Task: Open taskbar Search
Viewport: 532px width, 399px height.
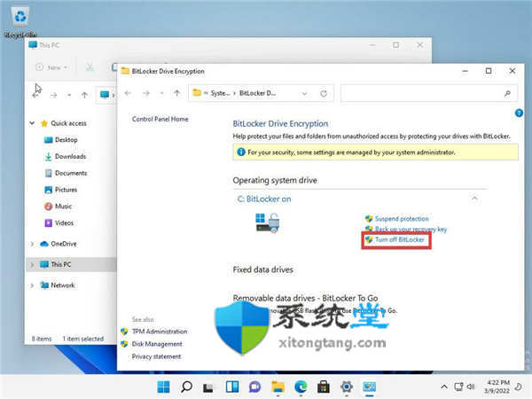Action: (186, 387)
